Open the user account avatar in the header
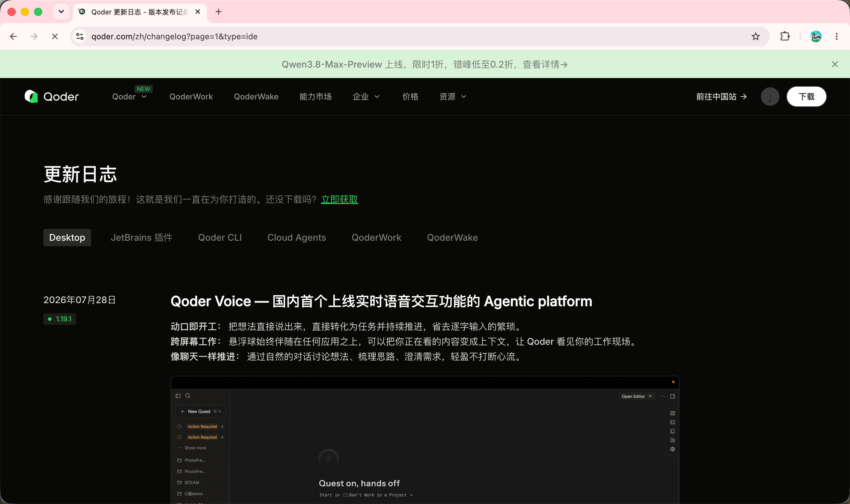Screen dimensions: 850x504 click(x=770, y=97)
